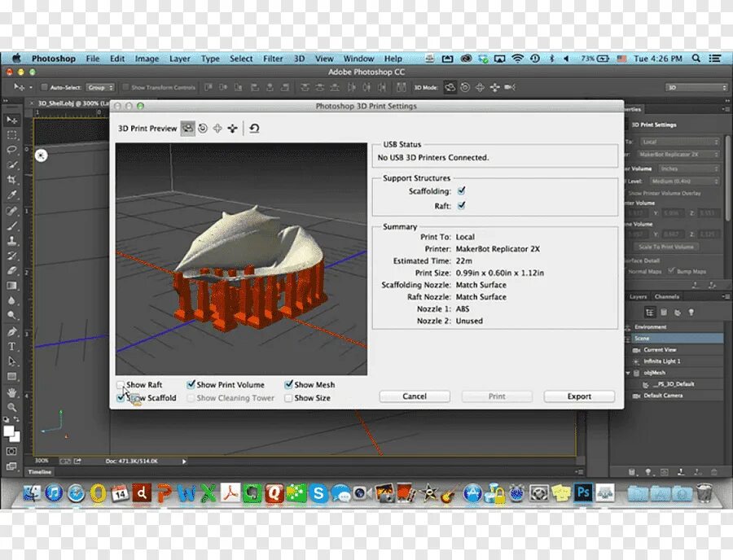Click the Cancel button
Screen dimensions: 733x560
click(x=415, y=396)
